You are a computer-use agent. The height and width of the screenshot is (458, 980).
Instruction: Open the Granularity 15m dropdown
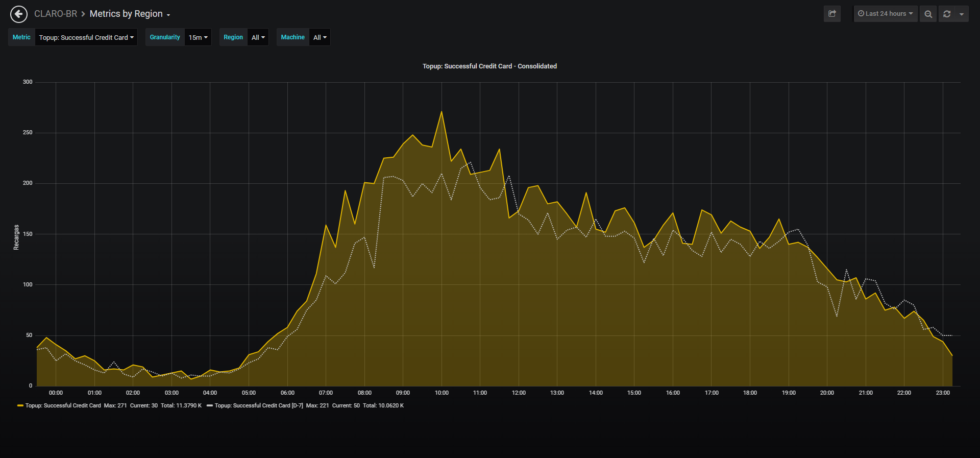pos(198,37)
